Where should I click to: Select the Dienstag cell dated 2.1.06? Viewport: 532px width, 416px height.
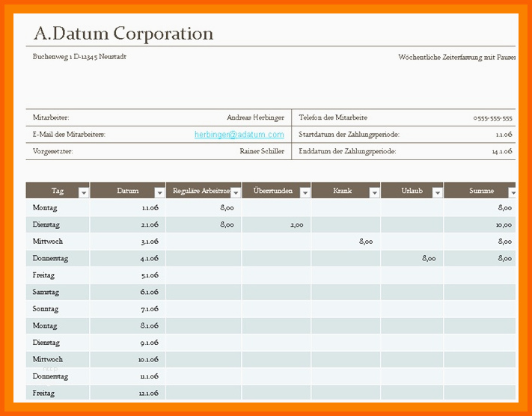(58, 224)
